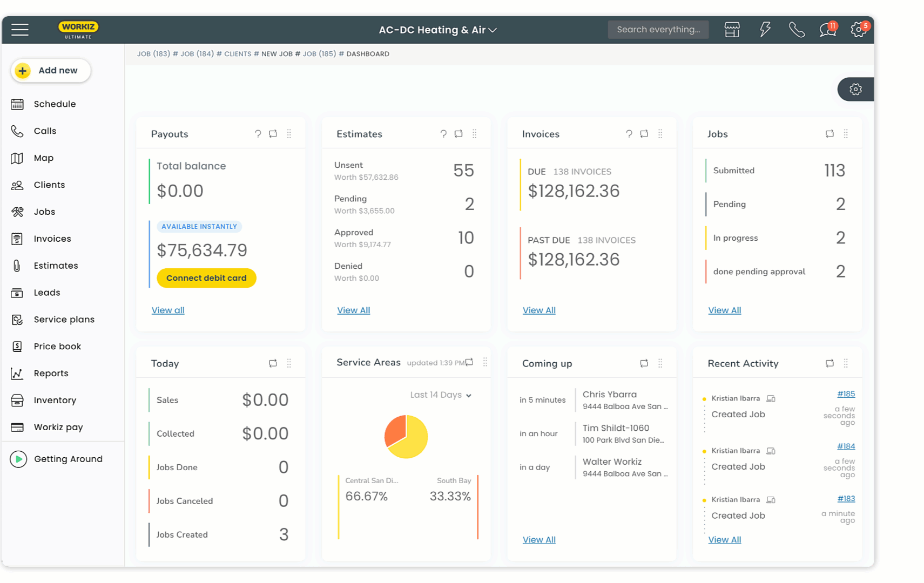Click View All in the Invoices widget

pyautogui.click(x=539, y=310)
